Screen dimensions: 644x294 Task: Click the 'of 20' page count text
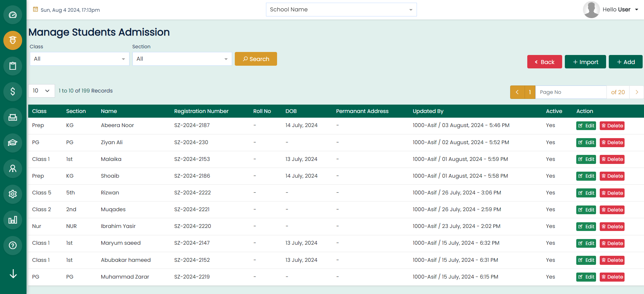coord(618,92)
